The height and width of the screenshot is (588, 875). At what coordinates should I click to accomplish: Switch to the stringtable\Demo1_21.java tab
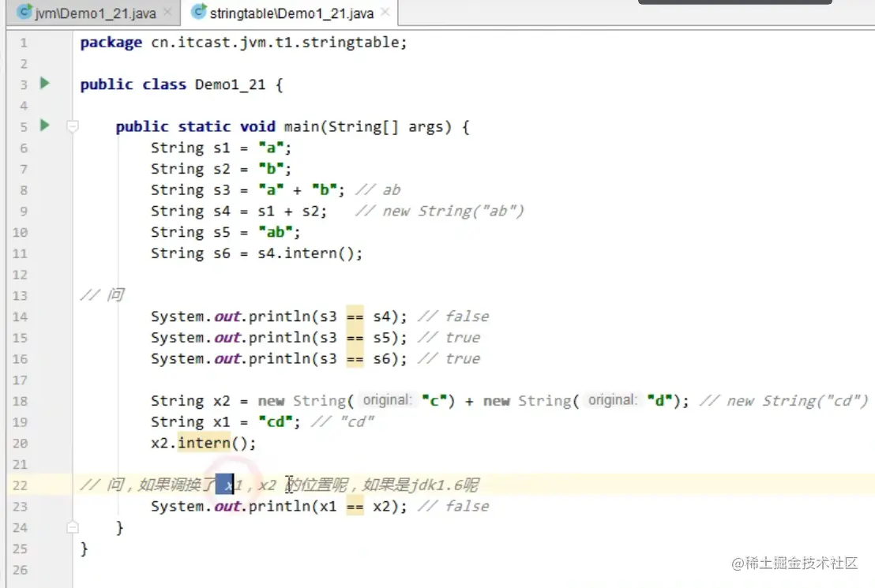tap(292, 13)
